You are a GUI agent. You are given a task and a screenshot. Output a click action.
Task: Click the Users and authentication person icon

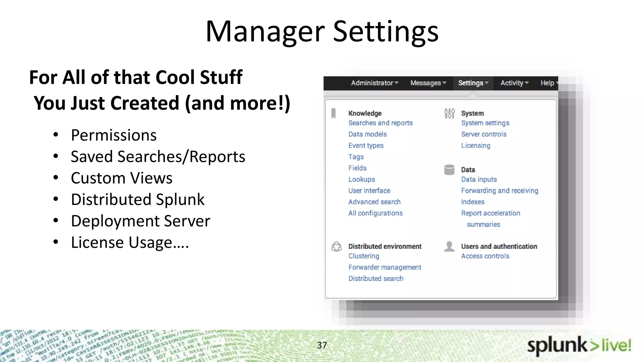pos(449,246)
